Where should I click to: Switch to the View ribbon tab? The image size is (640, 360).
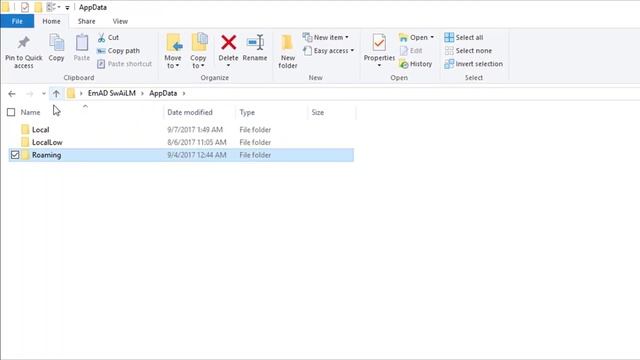[x=120, y=21]
